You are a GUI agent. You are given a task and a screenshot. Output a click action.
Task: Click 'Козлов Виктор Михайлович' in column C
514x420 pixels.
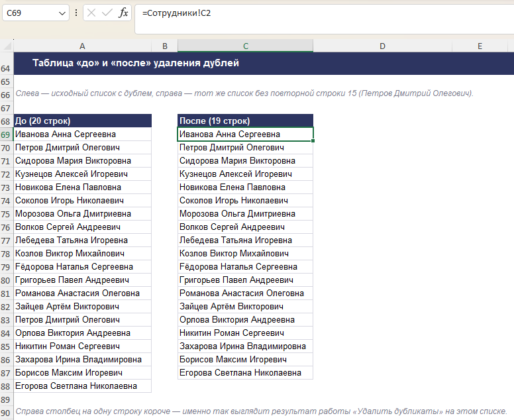point(246,254)
